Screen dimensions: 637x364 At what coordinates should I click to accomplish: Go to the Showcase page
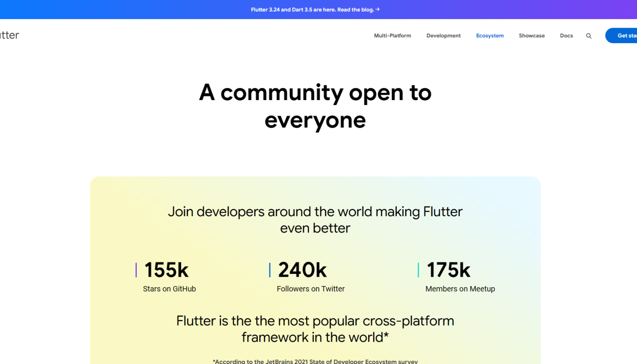click(531, 35)
